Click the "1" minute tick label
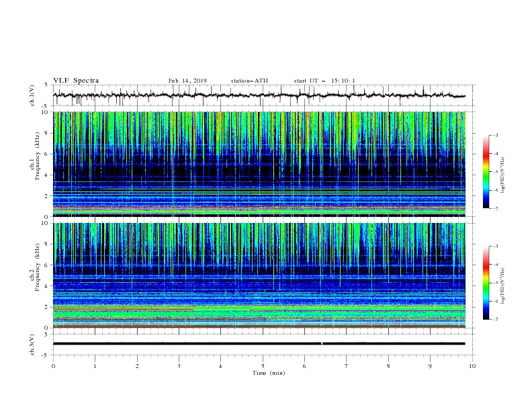This screenshot has width=532, height=411. coord(95,366)
